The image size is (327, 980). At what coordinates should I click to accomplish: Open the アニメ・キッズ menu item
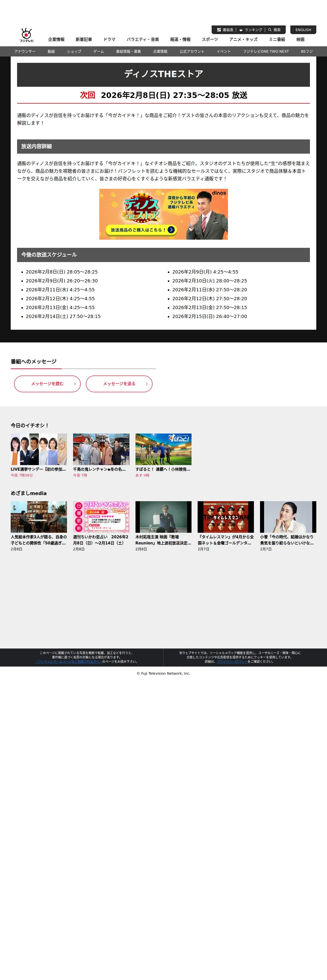tap(243, 40)
